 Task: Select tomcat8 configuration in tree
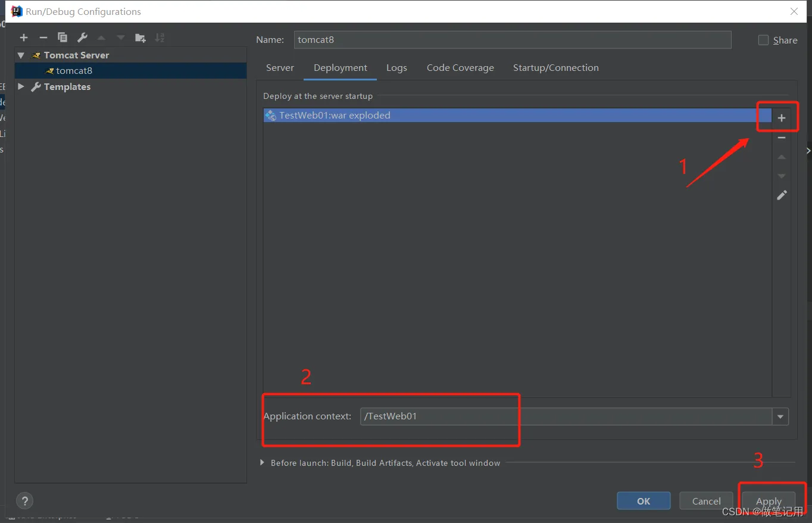click(x=130, y=71)
